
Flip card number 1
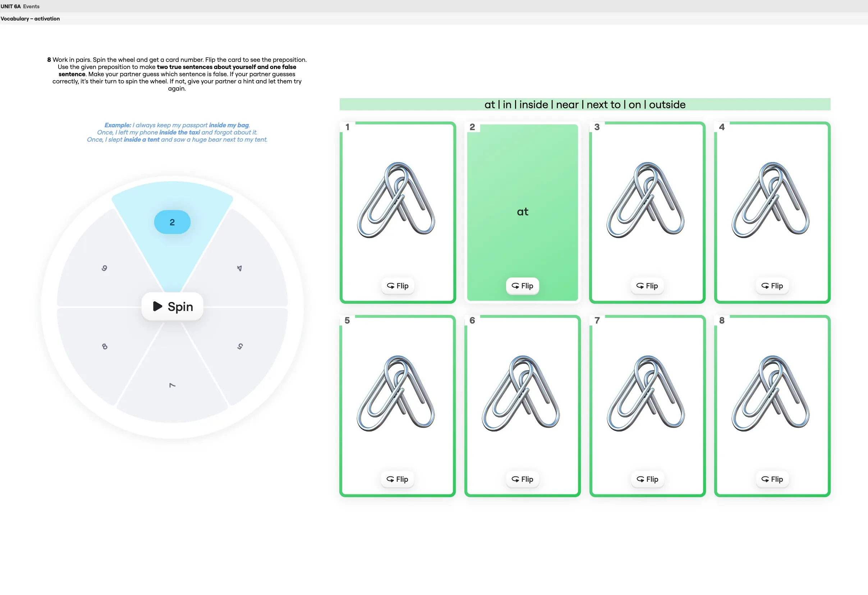click(x=398, y=286)
